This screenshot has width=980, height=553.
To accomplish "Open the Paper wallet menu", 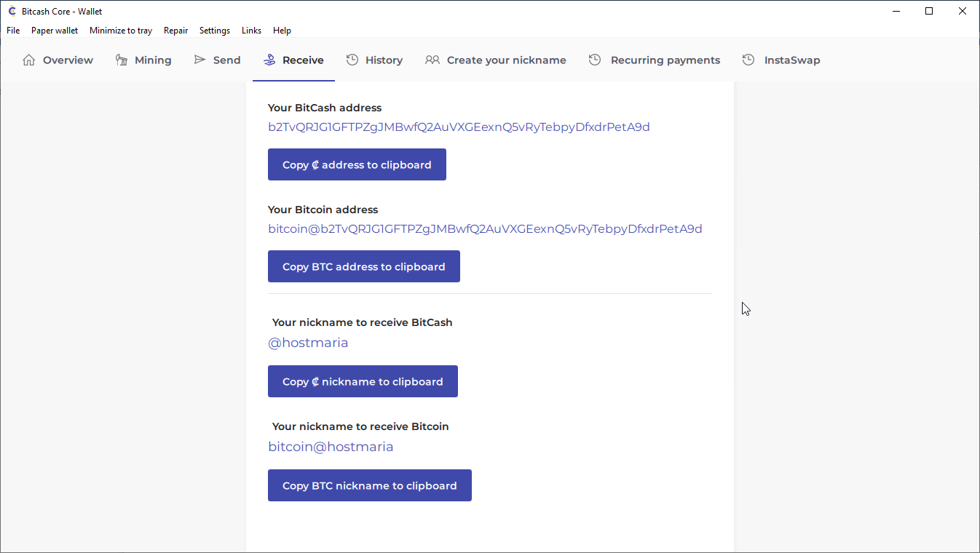I will point(55,31).
